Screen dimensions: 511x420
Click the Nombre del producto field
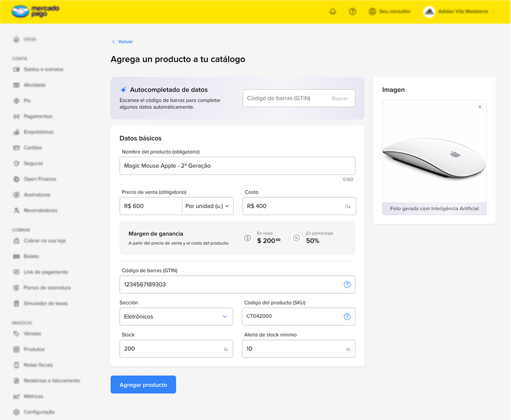(x=237, y=166)
